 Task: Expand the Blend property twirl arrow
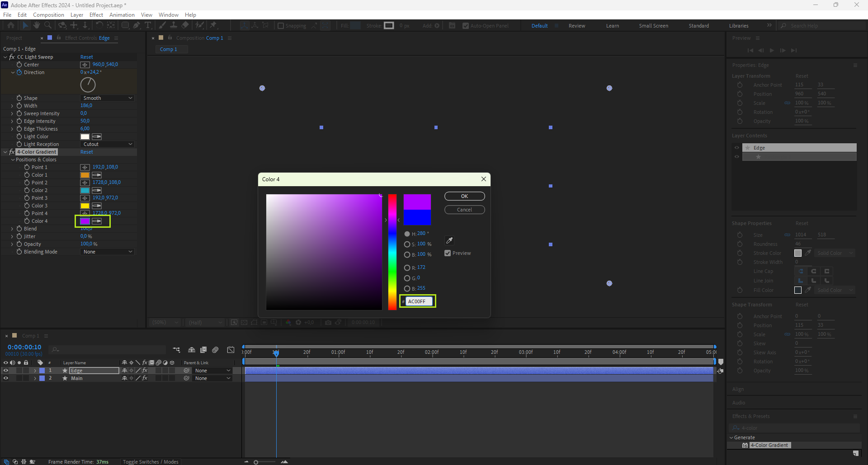pyautogui.click(x=12, y=229)
